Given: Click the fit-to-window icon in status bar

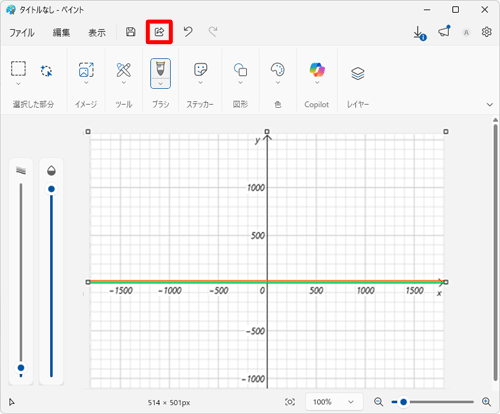Looking at the screenshot, I should coord(290,402).
